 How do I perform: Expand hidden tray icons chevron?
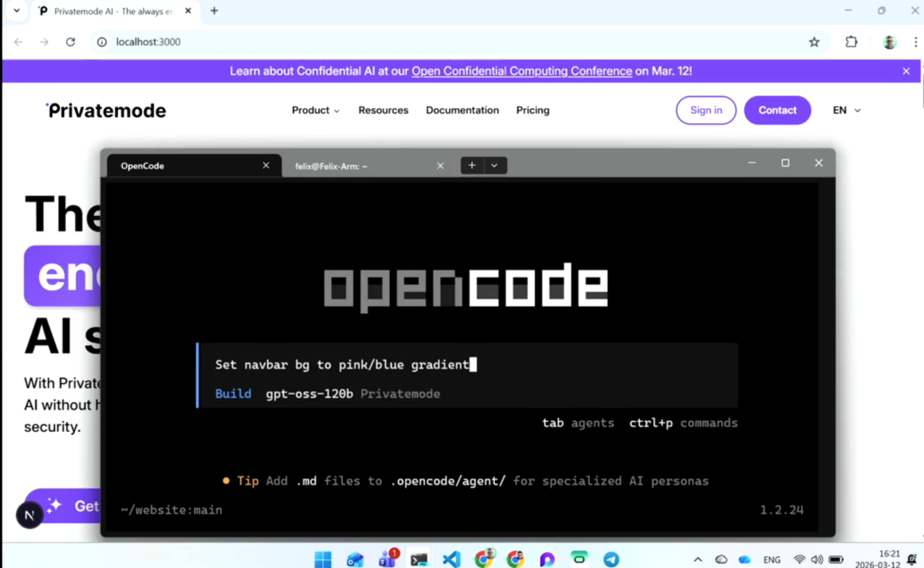point(698,559)
